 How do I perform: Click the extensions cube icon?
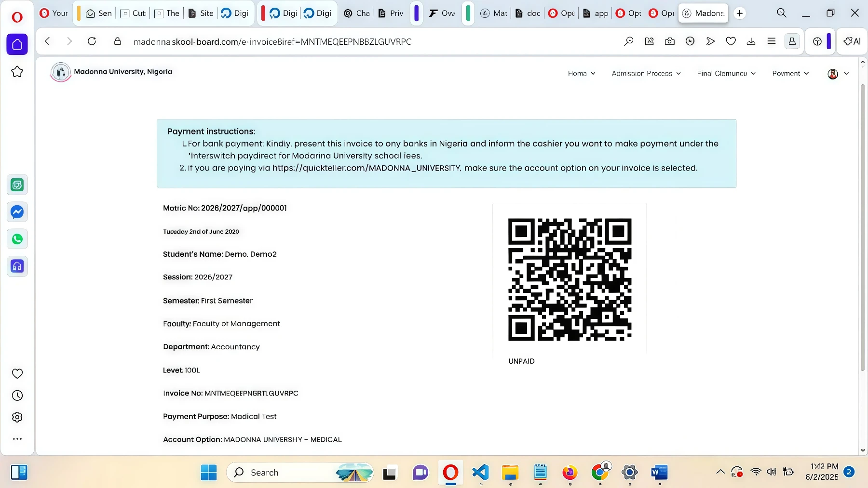point(817,42)
